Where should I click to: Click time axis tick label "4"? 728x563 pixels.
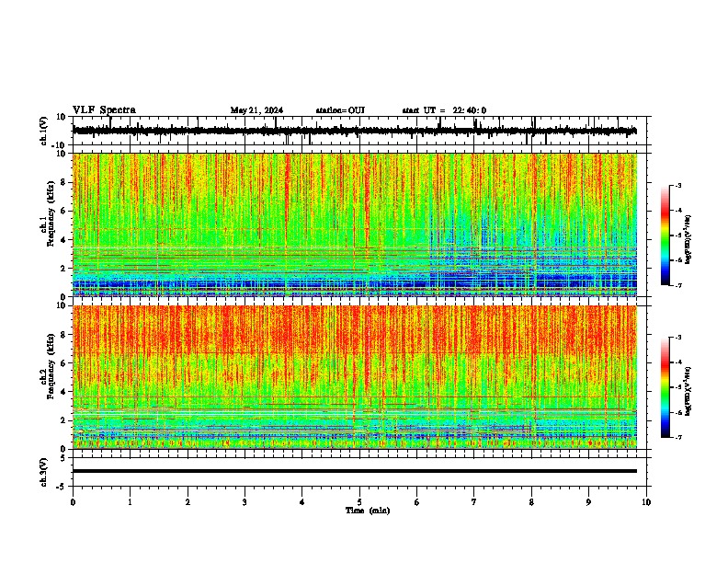coord(302,502)
